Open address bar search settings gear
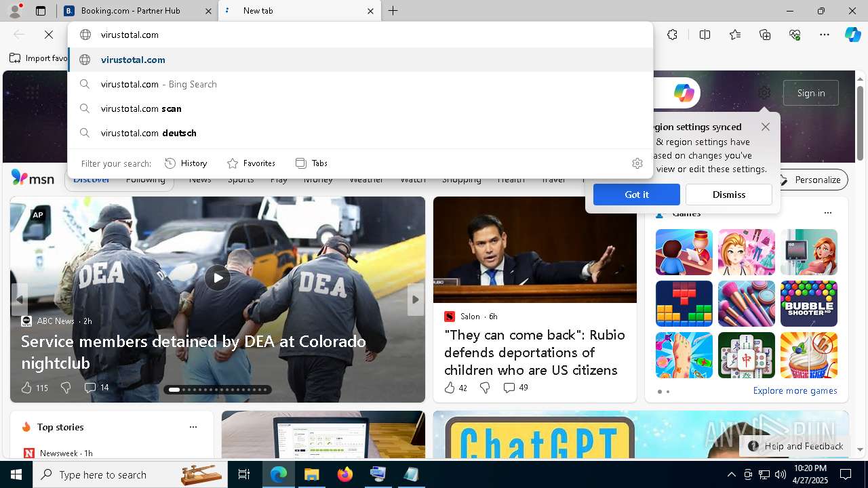The width and height of the screenshot is (868, 488). (637, 163)
